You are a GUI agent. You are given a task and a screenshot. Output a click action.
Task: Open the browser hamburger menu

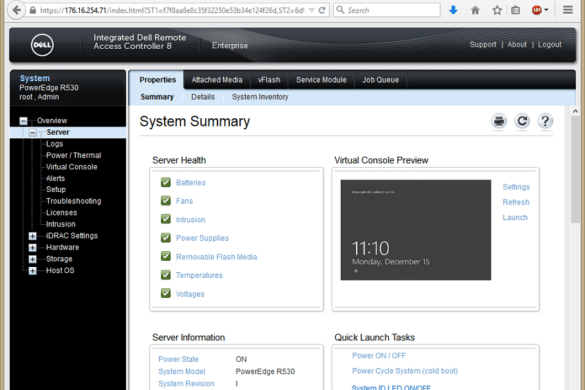[x=567, y=10]
